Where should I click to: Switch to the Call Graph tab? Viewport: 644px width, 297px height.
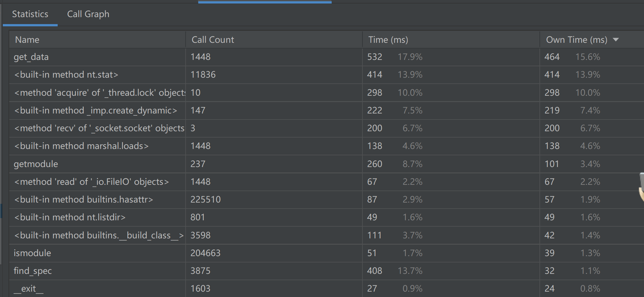[x=88, y=14]
